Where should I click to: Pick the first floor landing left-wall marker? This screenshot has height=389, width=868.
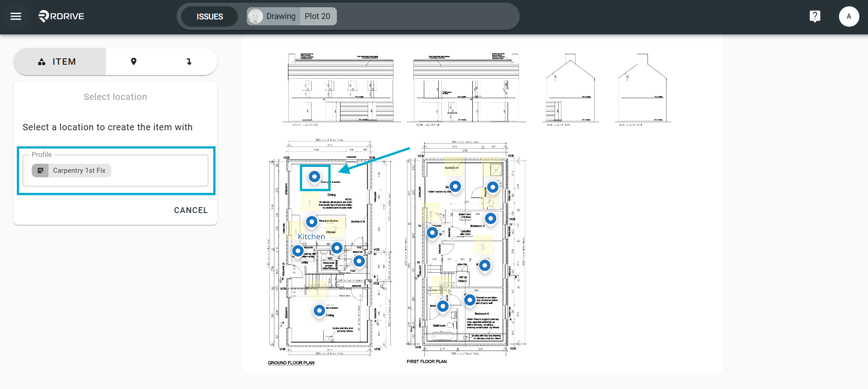tap(432, 232)
